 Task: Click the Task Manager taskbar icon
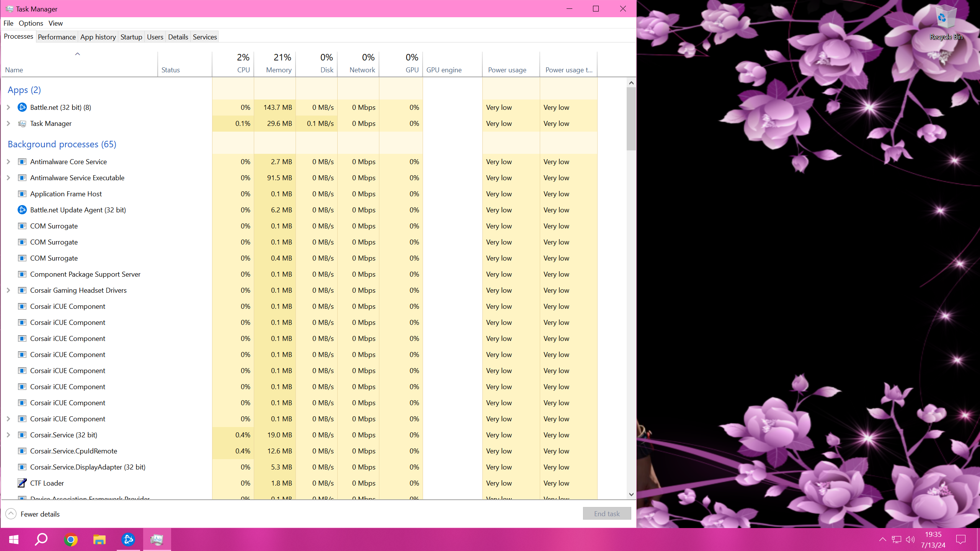[157, 539]
